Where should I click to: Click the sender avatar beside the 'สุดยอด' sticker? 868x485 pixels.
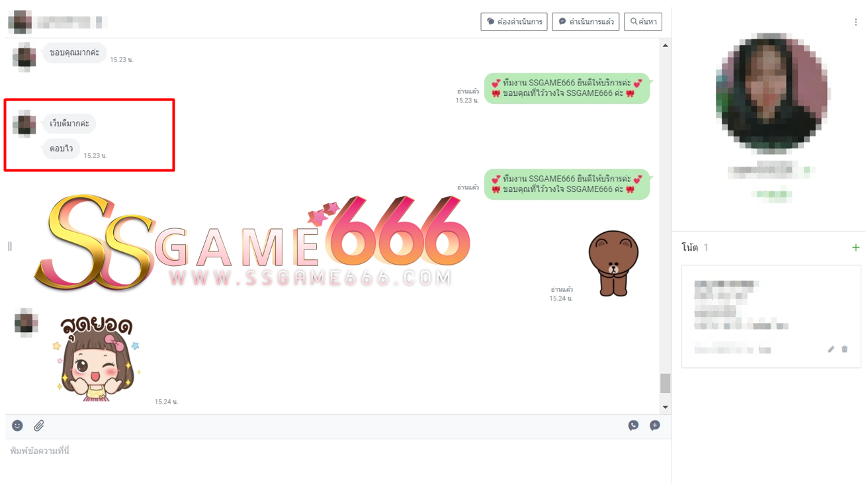(26, 323)
